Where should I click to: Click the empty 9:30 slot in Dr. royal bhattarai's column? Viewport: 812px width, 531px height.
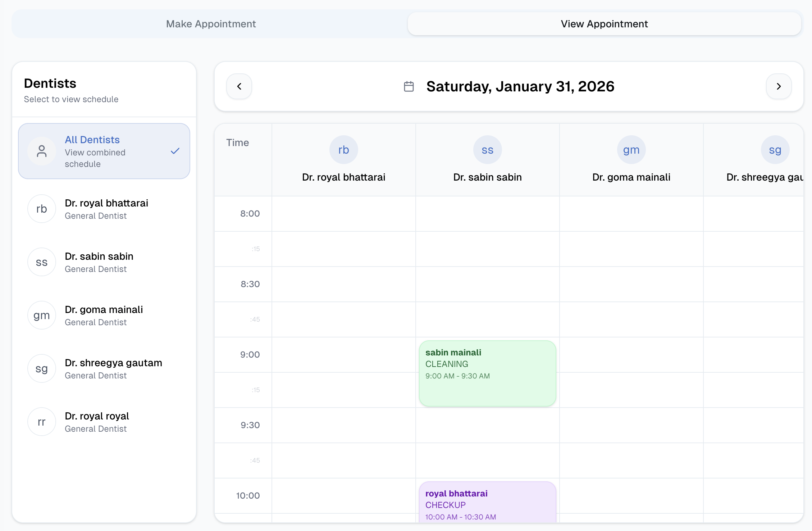coord(343,425)
